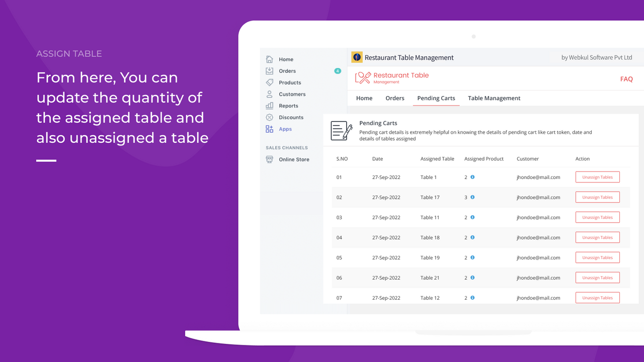Image resolution: width=644 pixels, height=362 pixels.
Task: Select the Customers person icon
Action: (269, 94)
